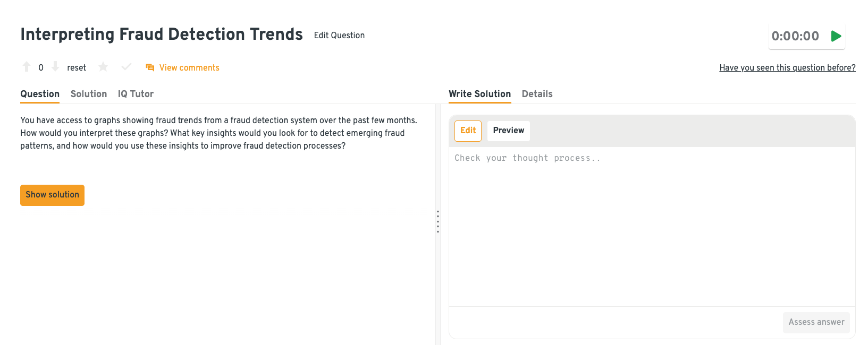Open the Solution tab
The image size is (868, 345).
tap(89, 94)
